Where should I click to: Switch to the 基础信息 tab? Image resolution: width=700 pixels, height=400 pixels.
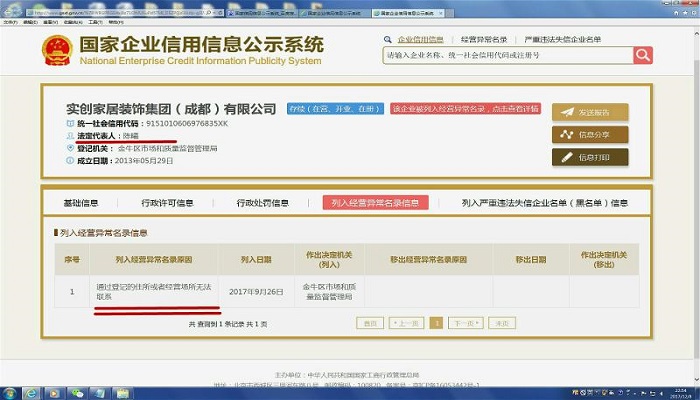pos(81,203)
